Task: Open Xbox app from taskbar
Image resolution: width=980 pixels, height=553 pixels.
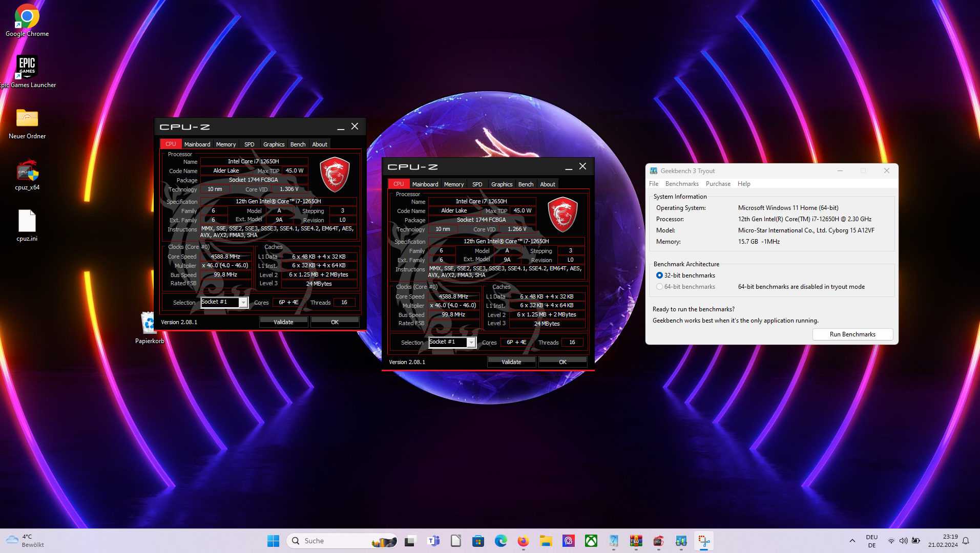Action: pyautogui.click(x=591, y=541)
